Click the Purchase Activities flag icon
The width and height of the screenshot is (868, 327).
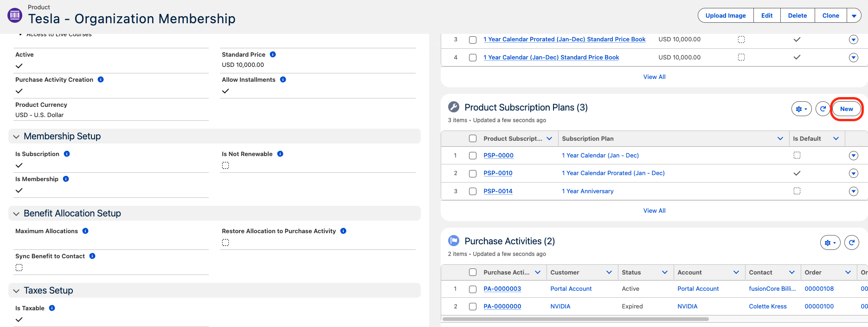pos(454,241)
